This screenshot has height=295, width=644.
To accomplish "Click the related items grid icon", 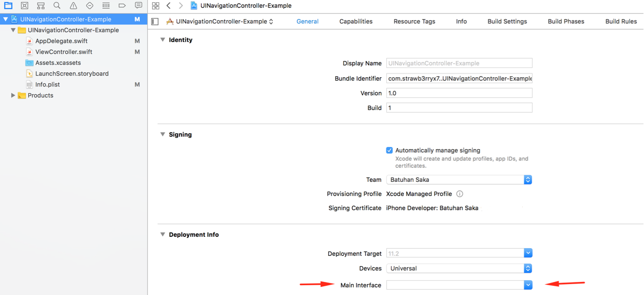I will [156, 5].
